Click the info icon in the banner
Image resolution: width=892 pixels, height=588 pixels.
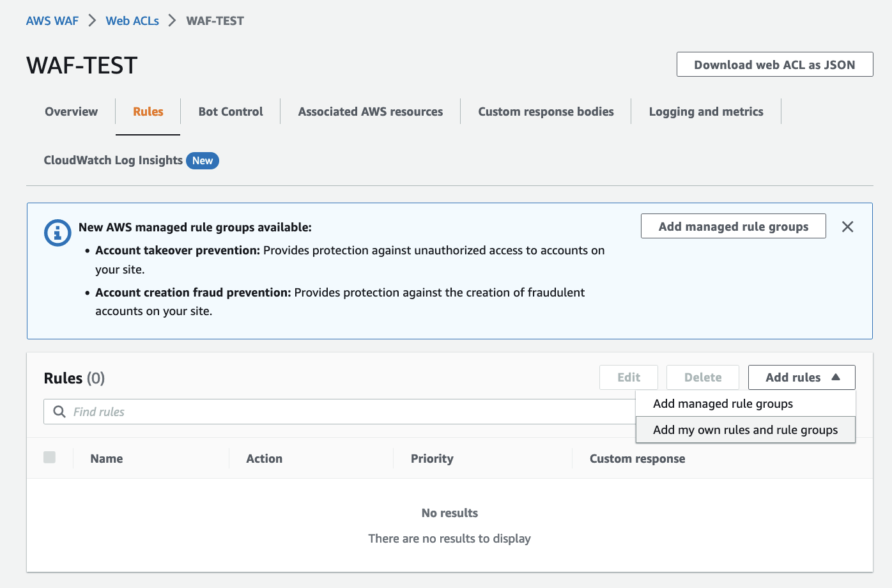pyautogui.click(x=58, y=233)
